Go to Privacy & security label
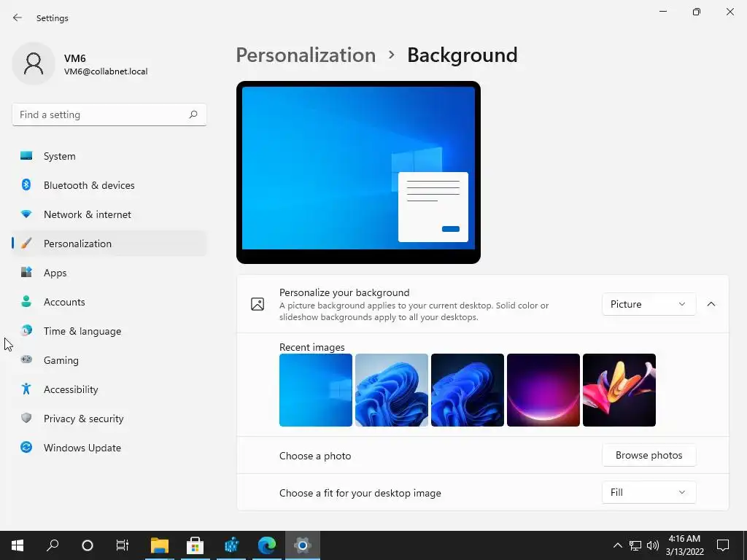 tap(83, 419)
